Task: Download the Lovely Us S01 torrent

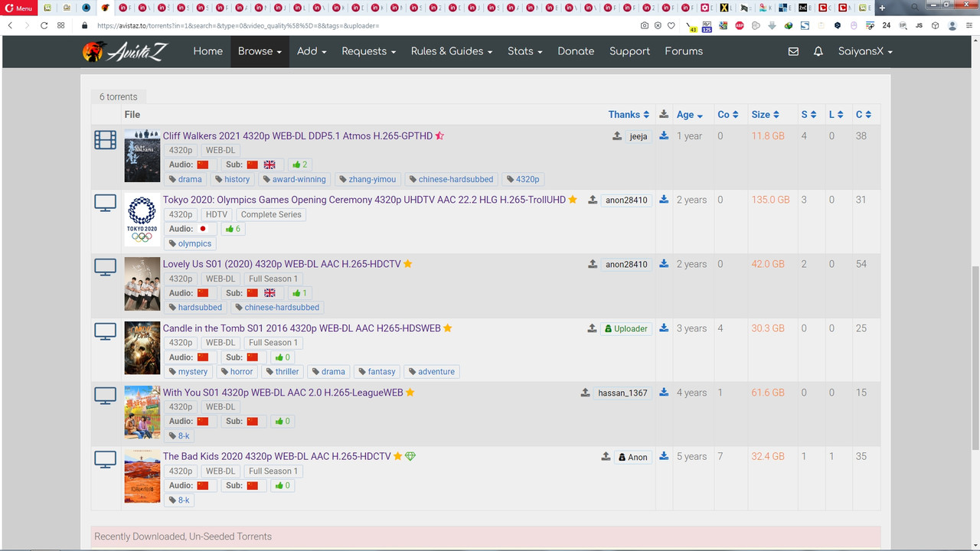Action: (x=664, y=263)
